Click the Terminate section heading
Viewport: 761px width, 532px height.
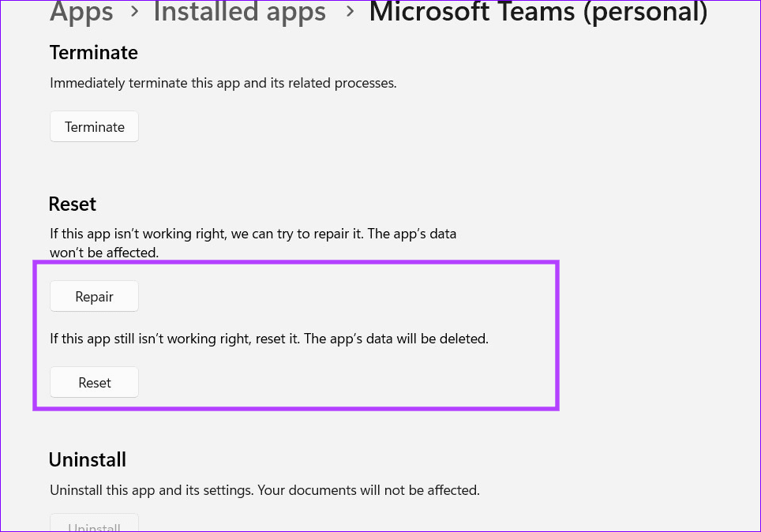[93, 52]
